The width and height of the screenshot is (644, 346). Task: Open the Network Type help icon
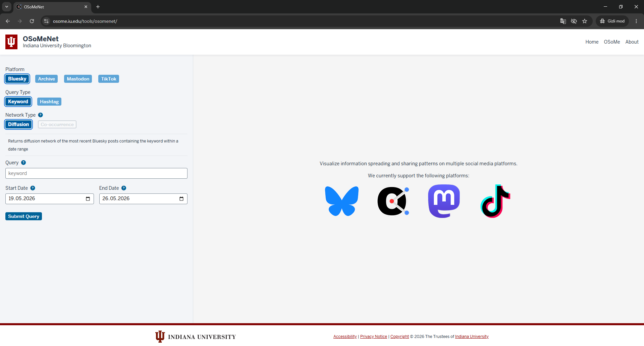(x=41, y=115)
